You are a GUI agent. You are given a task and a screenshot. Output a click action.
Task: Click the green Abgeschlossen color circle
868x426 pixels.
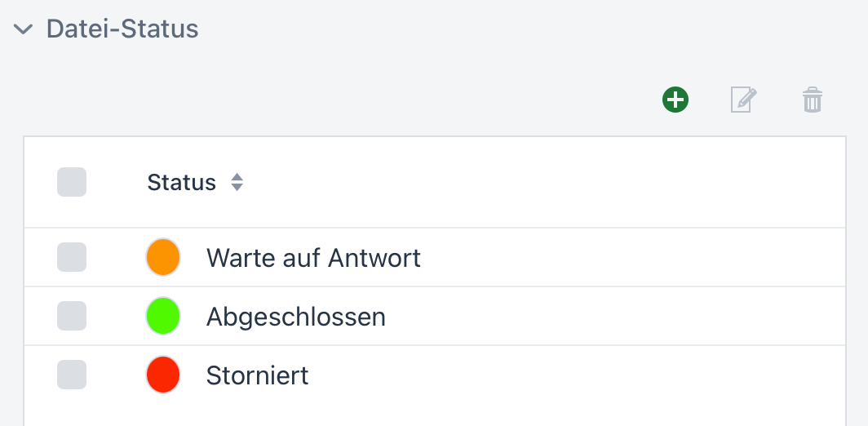tap(163, 316)
